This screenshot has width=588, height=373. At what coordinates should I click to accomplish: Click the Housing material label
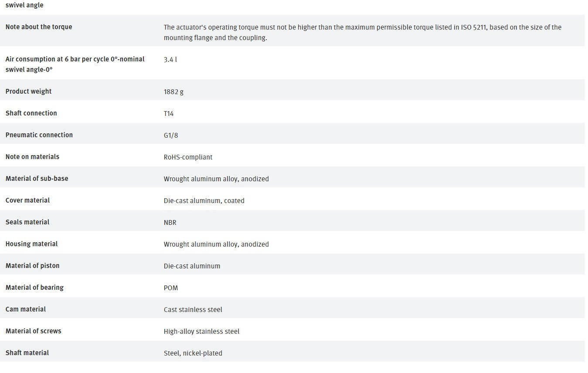click(31, 244)
